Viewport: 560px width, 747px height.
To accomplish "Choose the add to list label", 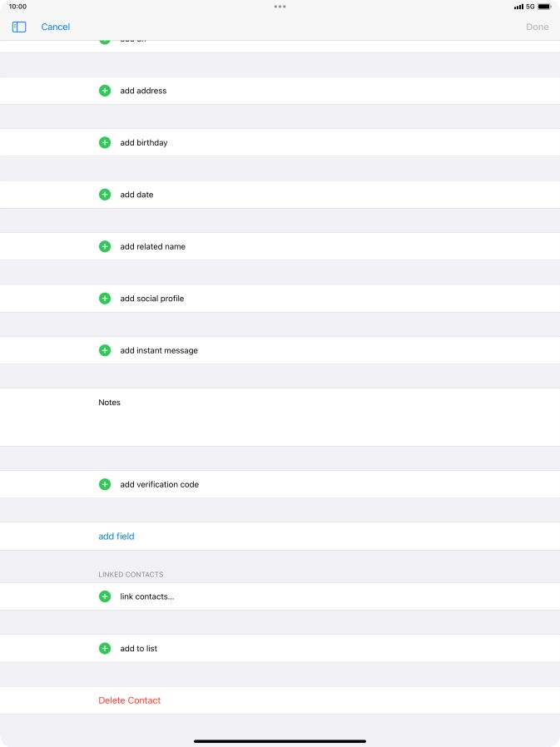I will point(139,649).
